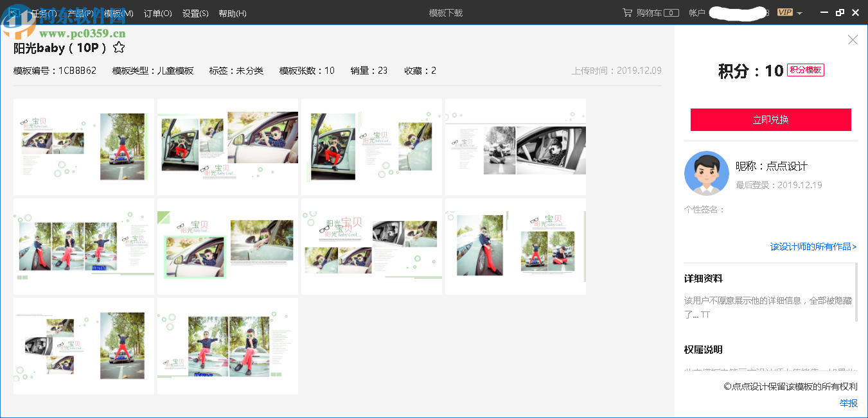Viewport: 868px width, 418px height.
Task: Minimize the application window
Action: (824, 13)
